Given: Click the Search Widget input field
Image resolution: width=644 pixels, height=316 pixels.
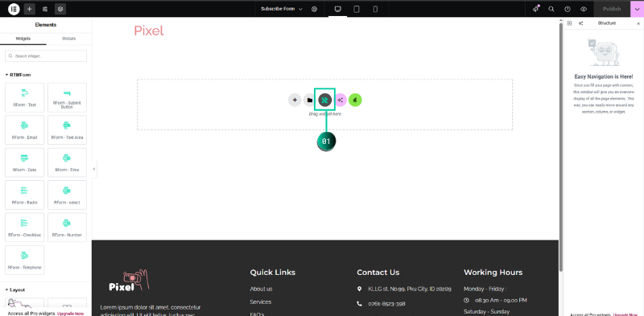Looking at the screenshot, I should (x=46, y=55).
